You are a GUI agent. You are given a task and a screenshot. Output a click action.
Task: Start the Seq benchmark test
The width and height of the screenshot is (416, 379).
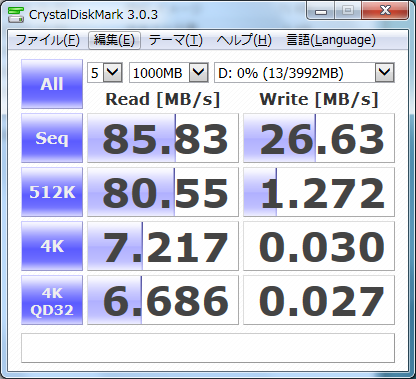coord(52,138)
